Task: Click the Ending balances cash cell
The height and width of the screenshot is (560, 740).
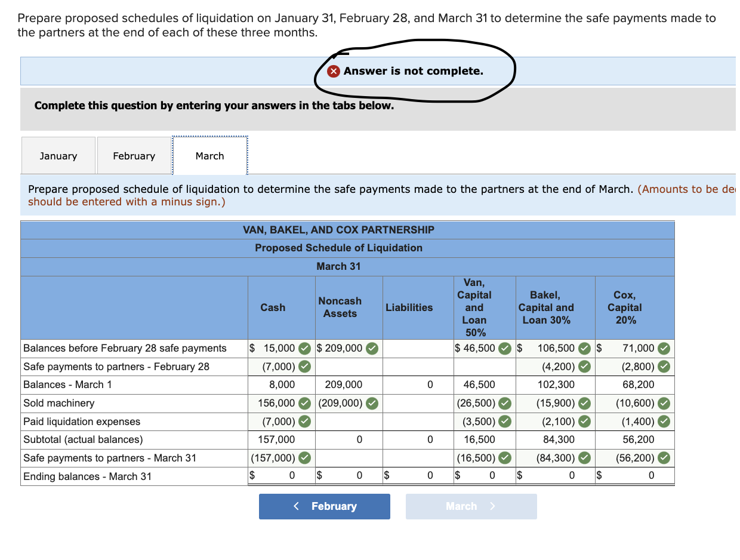Action: pos(280,475)
